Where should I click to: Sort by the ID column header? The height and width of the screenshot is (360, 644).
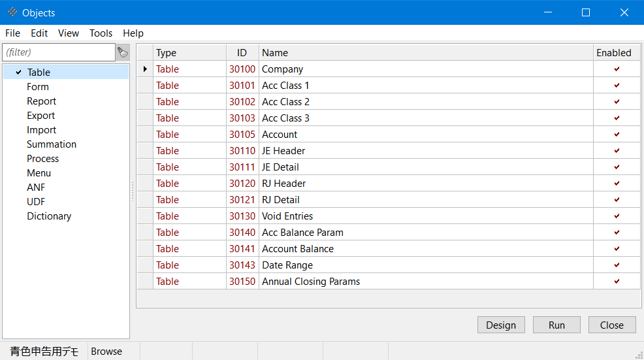coord(242,53)
